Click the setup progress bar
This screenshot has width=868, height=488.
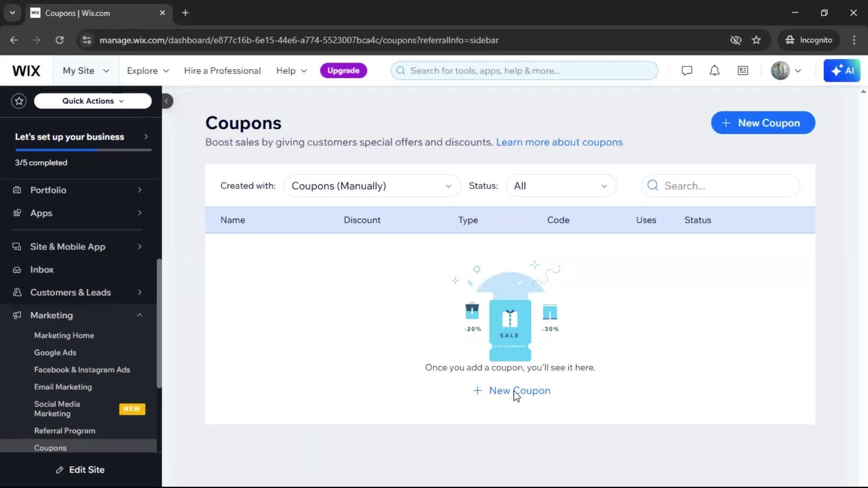[83, 150]
